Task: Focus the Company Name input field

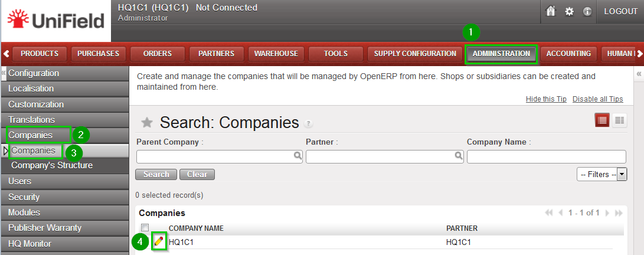Action: coord(546,156)
